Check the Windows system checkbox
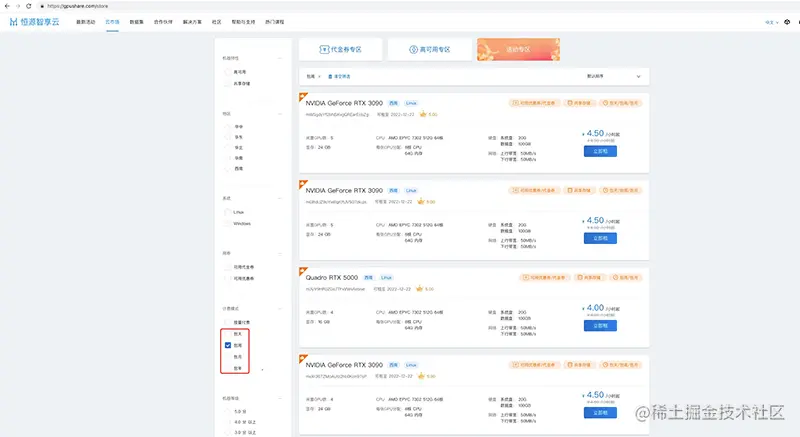 point(228,223)
